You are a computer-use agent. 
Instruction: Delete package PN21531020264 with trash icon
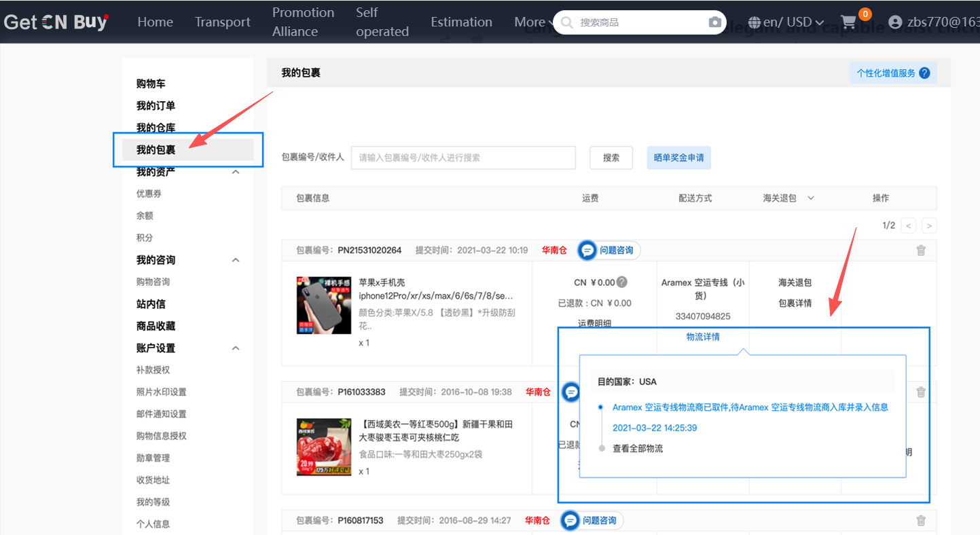coord(921,251)
